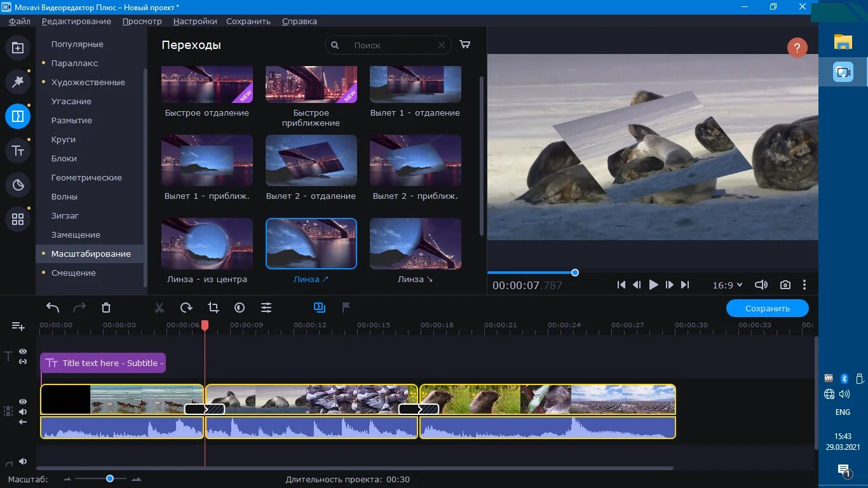Click the Crop tool in timeline toolbar

click(x=214, y=308)
